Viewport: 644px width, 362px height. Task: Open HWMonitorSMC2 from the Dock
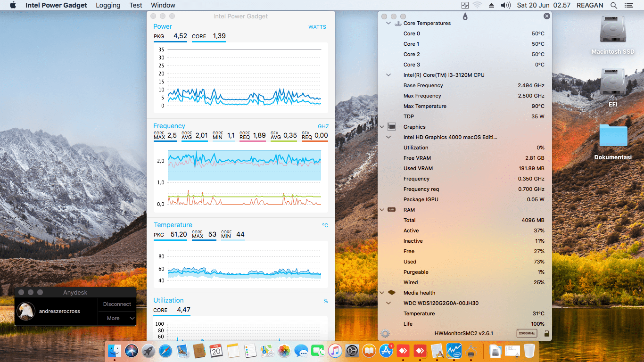(471, 351)
